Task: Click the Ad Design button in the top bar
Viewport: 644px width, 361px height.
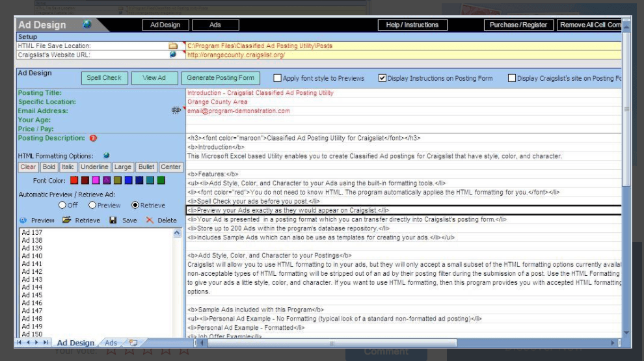Action: [x=165, y=25]
